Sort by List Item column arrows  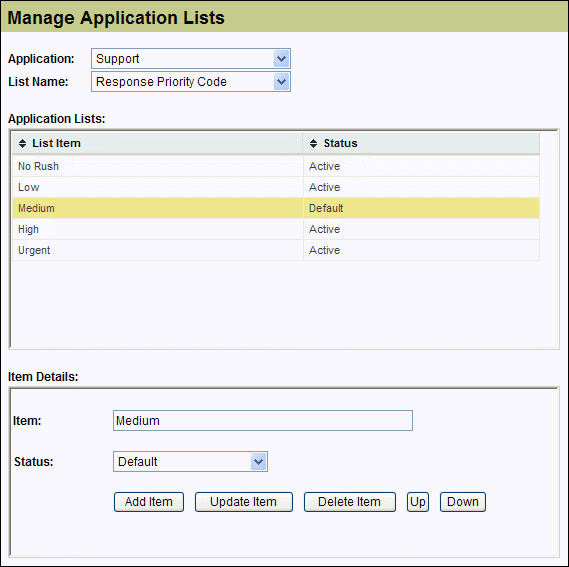pos(22,143)
